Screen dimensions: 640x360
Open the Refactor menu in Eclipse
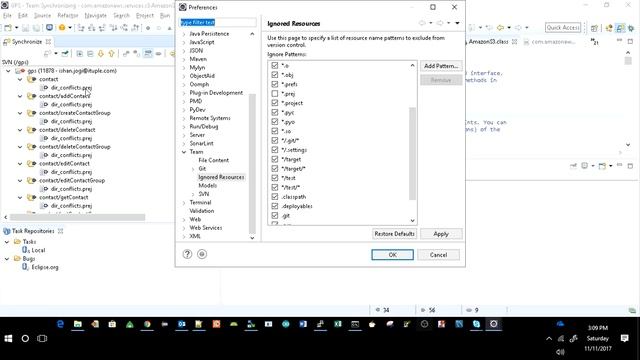(68, 16)
